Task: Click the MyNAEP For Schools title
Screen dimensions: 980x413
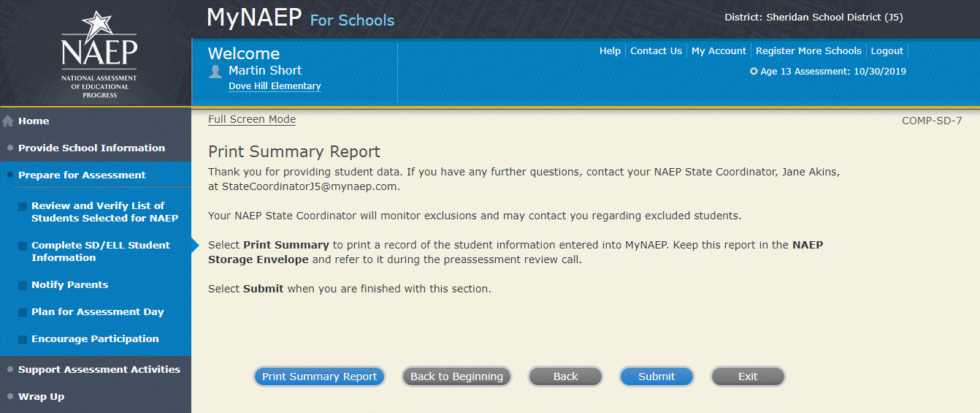Action: pyautogui.click(x=300, y=18)
